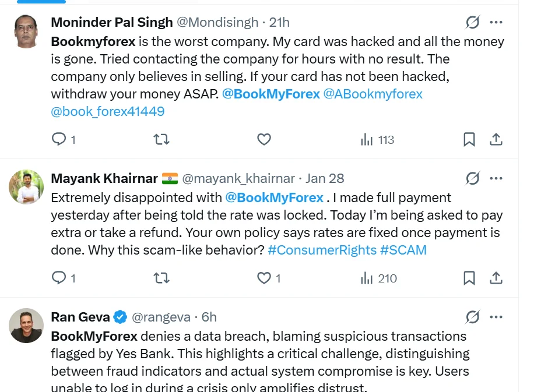Like Moninder Pal Singh's Bookmyforex tweet

(x=264, y=139)
